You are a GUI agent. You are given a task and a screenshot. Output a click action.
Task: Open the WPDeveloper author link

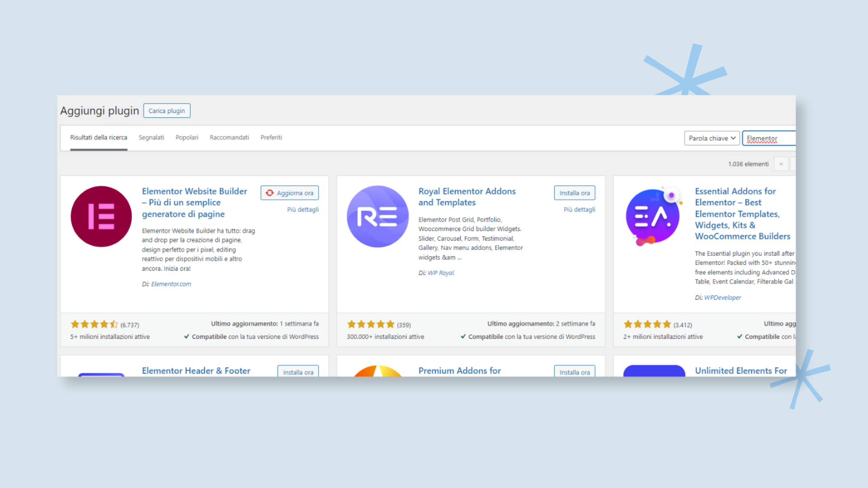tap(722, 298)
